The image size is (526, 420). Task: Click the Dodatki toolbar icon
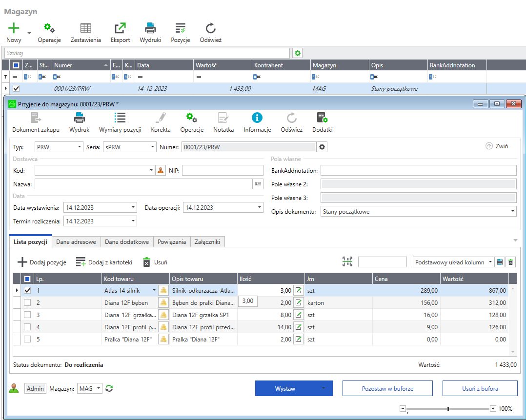pos(322,118)
